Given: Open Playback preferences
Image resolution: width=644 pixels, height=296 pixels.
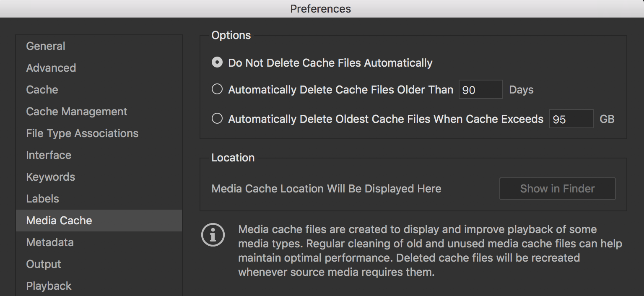Looking at the screenshot, I should coord(49,286).
